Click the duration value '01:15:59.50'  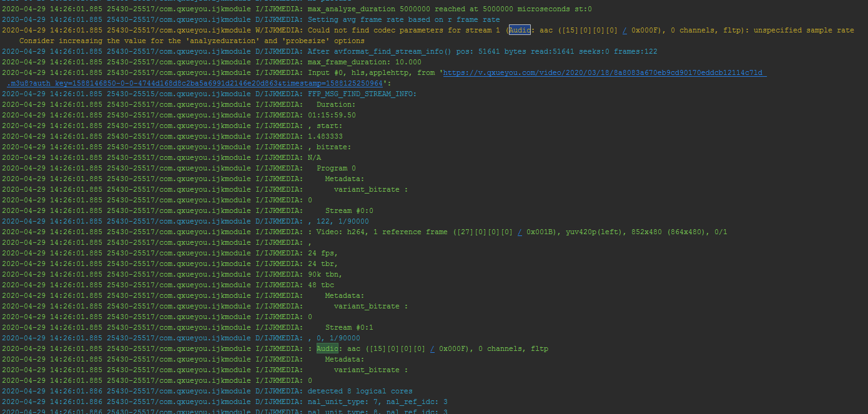click(332, 115)
